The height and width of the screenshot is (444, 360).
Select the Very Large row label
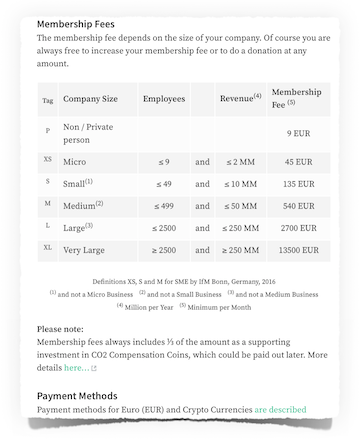click(84, 250)
